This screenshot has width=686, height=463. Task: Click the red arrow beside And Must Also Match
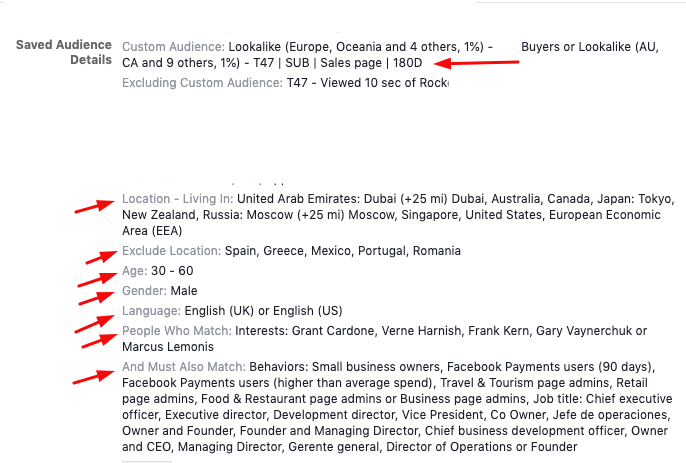[x=94, y=377]
